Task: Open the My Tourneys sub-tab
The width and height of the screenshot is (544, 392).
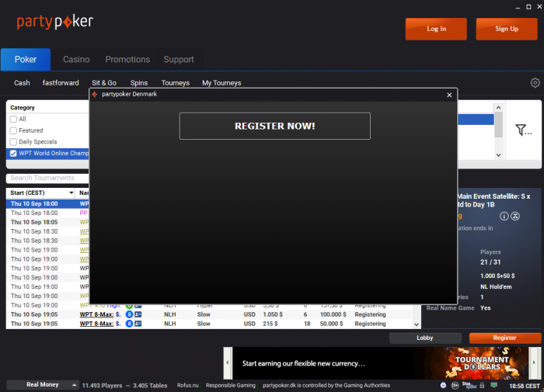Action: 221,83
